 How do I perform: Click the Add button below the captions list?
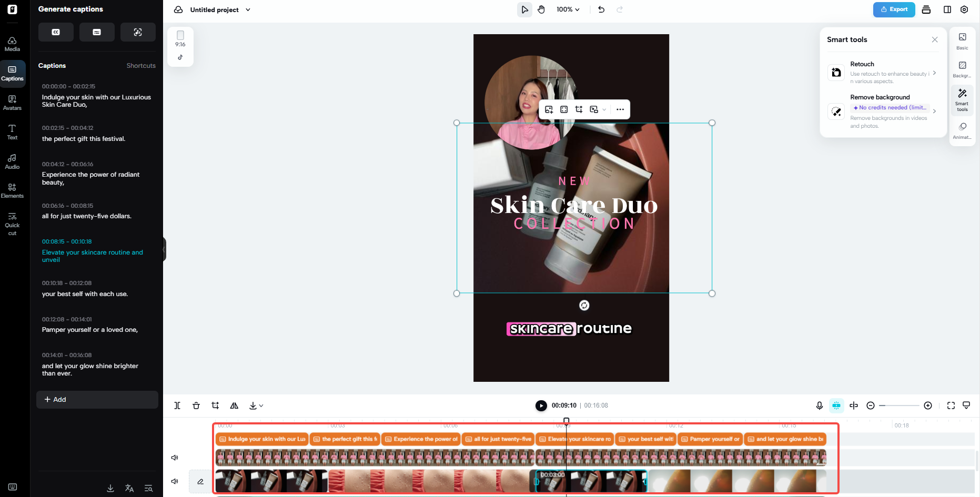tap(97, 399)
